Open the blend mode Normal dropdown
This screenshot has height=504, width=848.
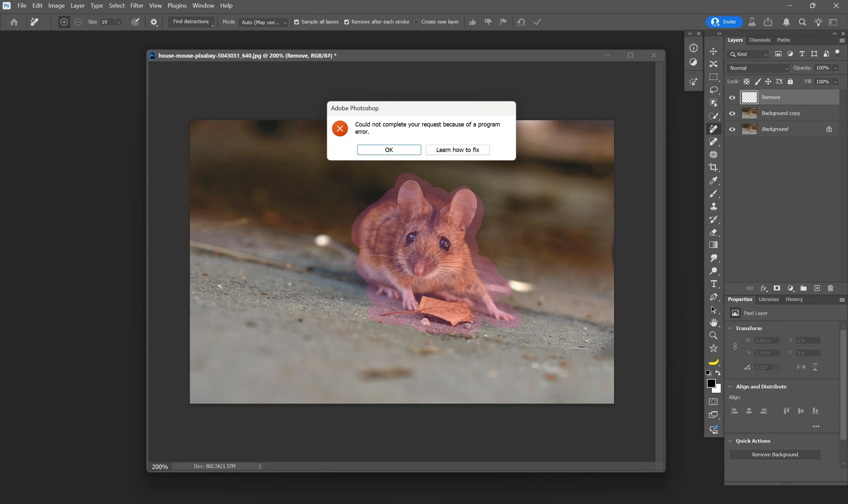click(758, 68)
